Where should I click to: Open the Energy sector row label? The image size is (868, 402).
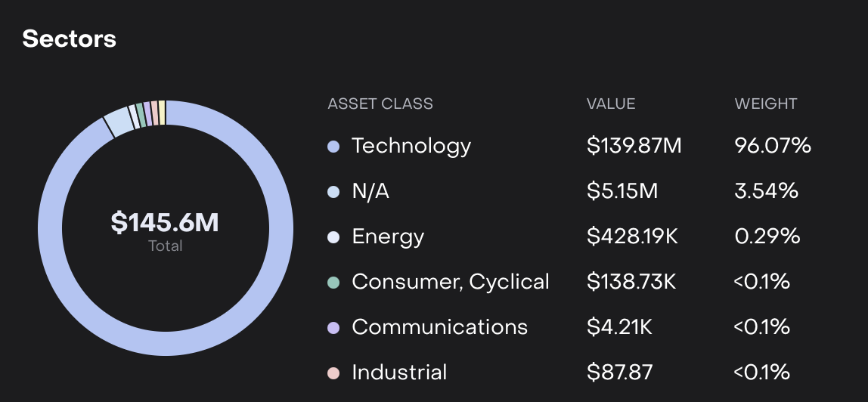tap(388, 237)
